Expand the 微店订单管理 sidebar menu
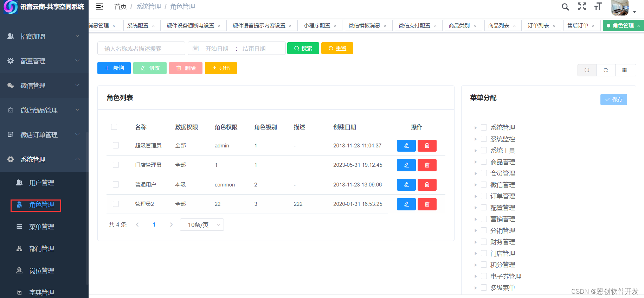 pyautogui.click(x=44, y=135)
